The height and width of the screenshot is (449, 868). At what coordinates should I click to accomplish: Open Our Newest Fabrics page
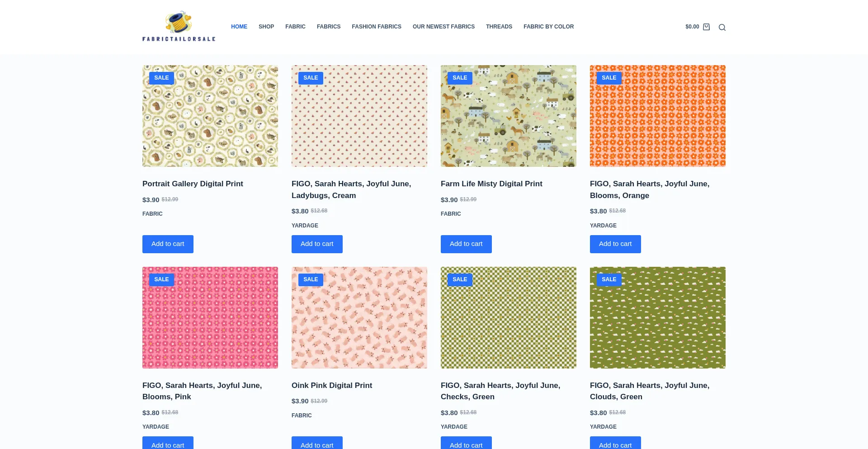pyautogui.click(x=443, y=27)
